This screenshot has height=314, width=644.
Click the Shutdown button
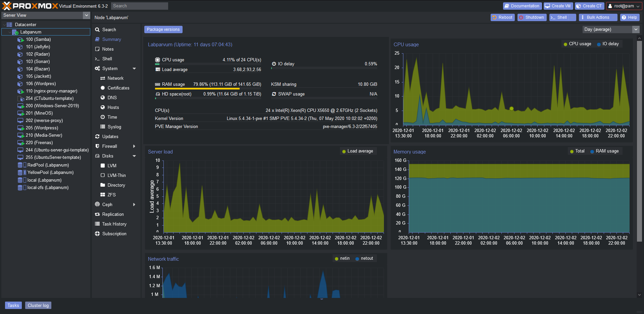point(532,17)
